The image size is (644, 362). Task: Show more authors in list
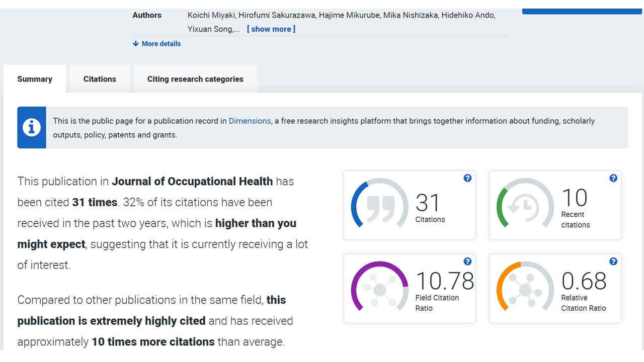(x=271, y=29)
